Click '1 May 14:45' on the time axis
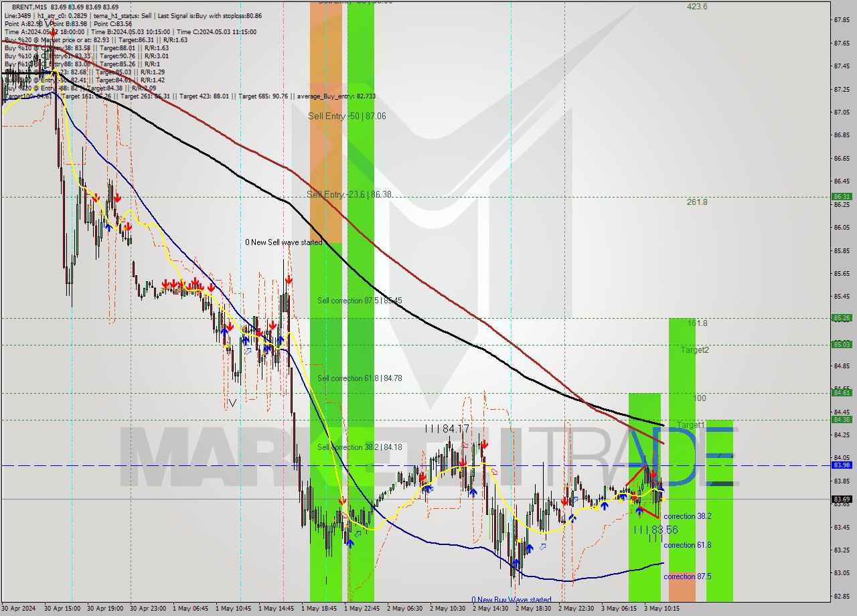Viewport: 857px width, 616px height. click(x=277, y=609)
